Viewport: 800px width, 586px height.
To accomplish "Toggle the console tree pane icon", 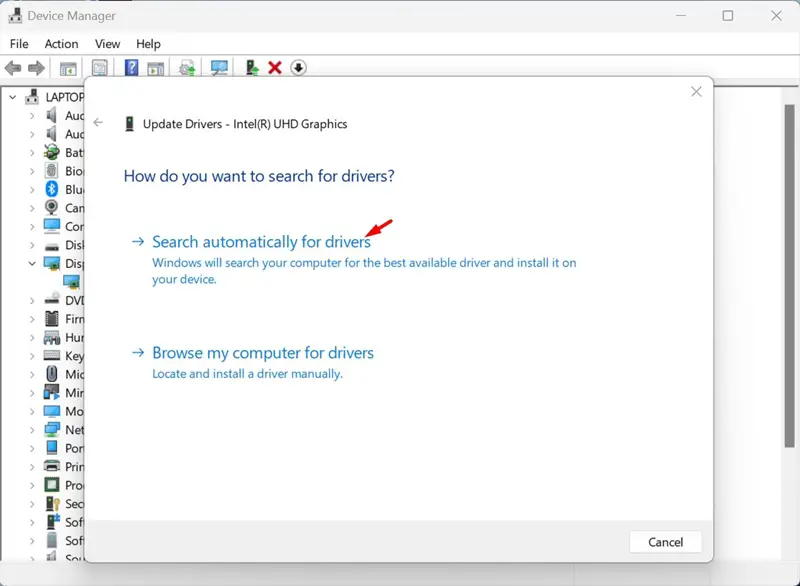I will (x=68, y=68).
